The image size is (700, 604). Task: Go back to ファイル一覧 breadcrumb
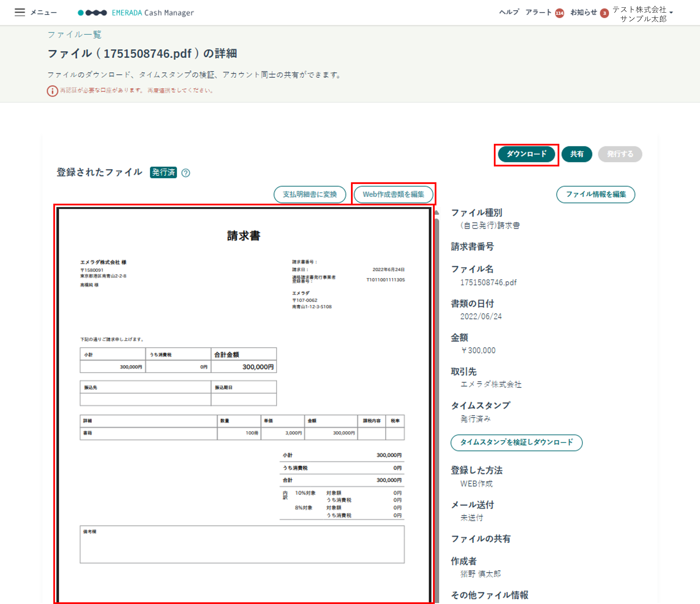pyautogui.click(x=74, y=35)
